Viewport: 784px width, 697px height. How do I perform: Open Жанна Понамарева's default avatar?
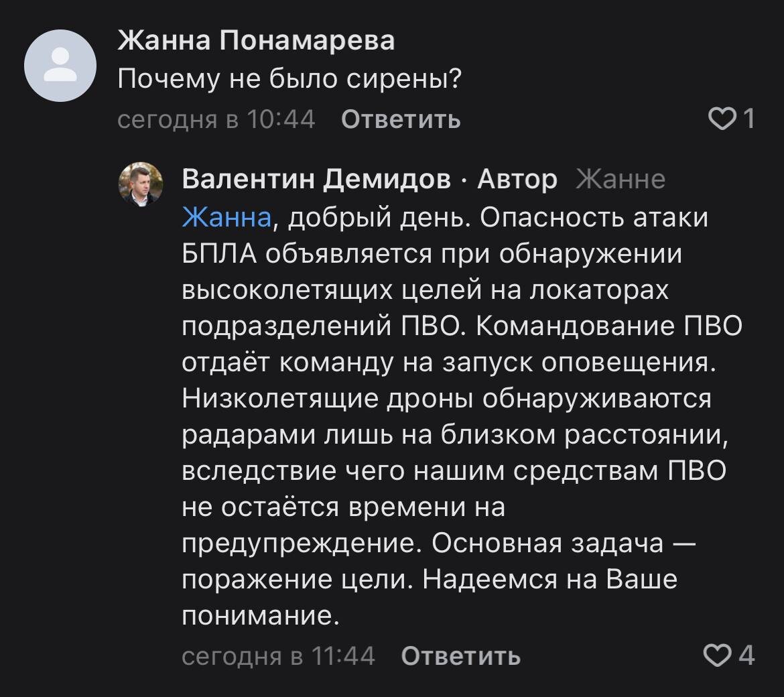(60, 66)
